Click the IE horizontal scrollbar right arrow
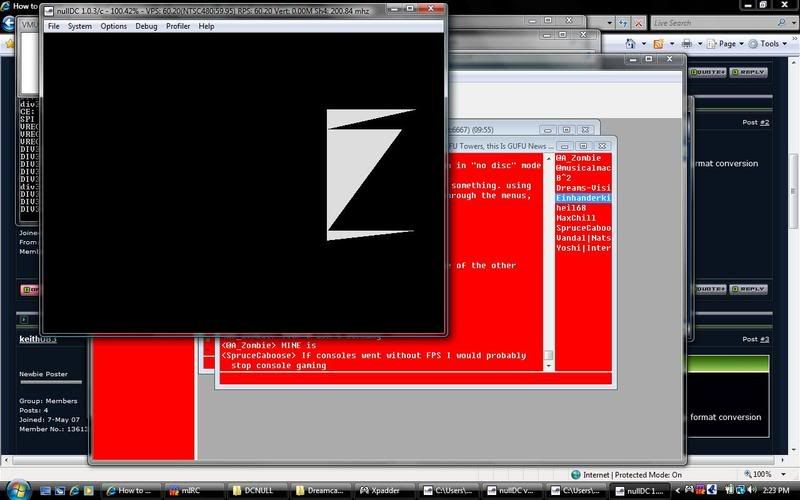 pyautogui.click(x=784, y=460)
